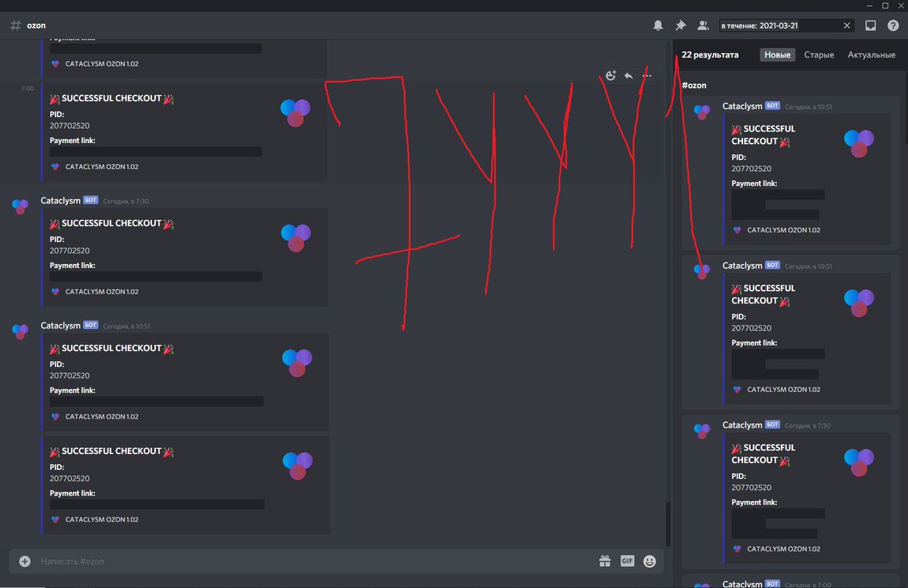Click footer logo icon in 7:30 chat message embed
This screenshot has height=588, width=908.
pyautogui.click(x=55, y=291)
